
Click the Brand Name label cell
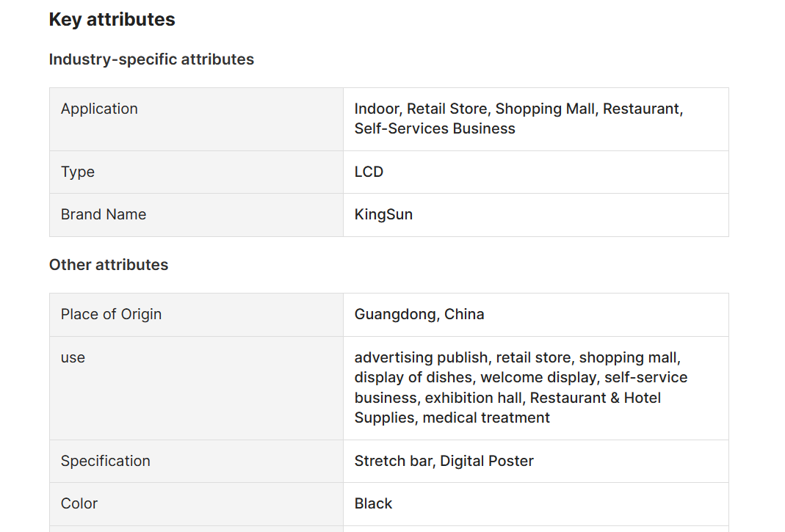click(x=196, y=215)
